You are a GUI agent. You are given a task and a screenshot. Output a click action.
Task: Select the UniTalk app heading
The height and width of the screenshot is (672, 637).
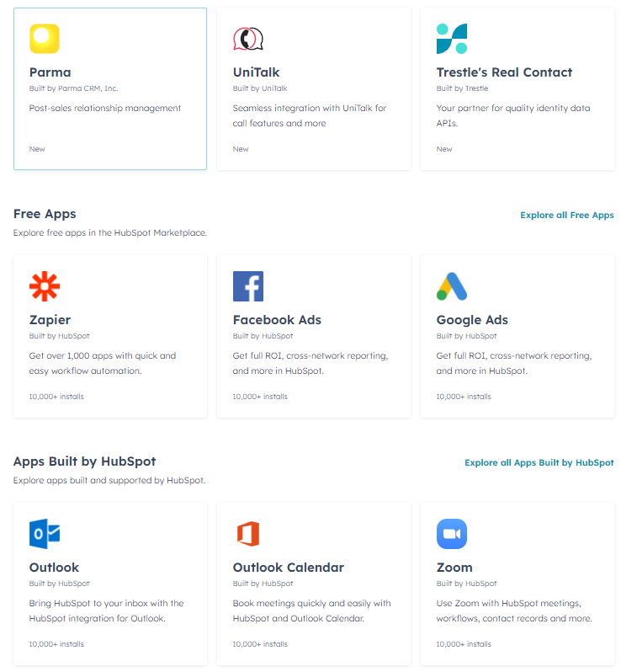pos(256,72)
